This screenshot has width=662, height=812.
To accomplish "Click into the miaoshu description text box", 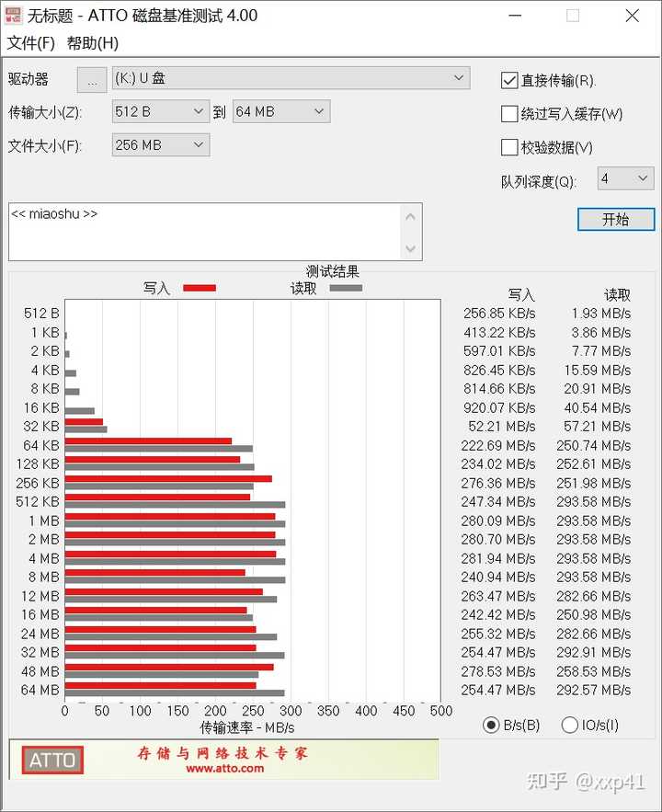I will coord(204,232).
